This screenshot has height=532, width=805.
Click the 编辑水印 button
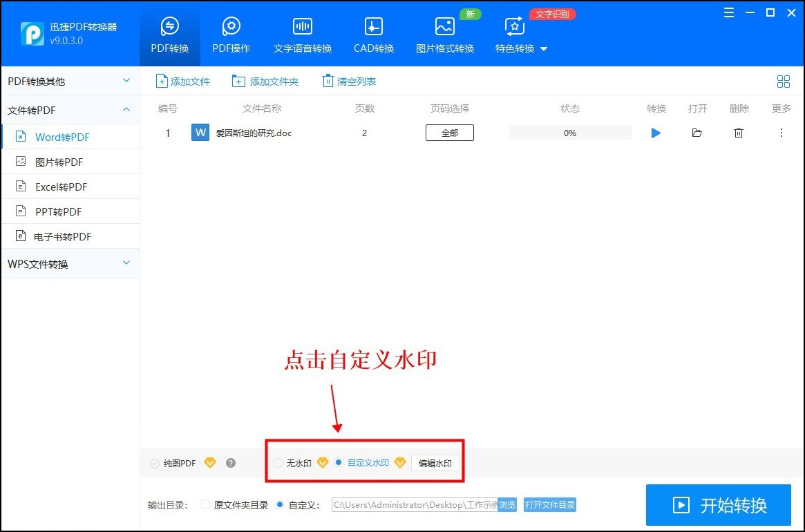435,463
